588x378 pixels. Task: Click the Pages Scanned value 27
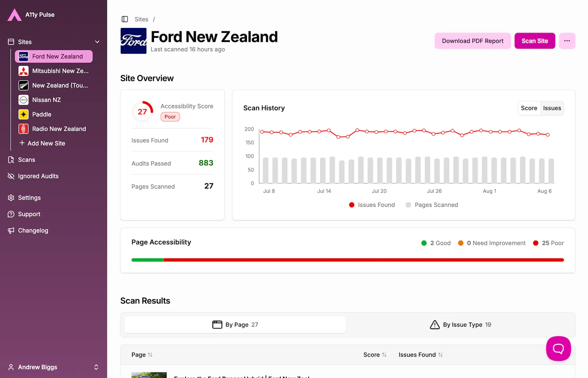pyautogui.click(x=209, y=186)
